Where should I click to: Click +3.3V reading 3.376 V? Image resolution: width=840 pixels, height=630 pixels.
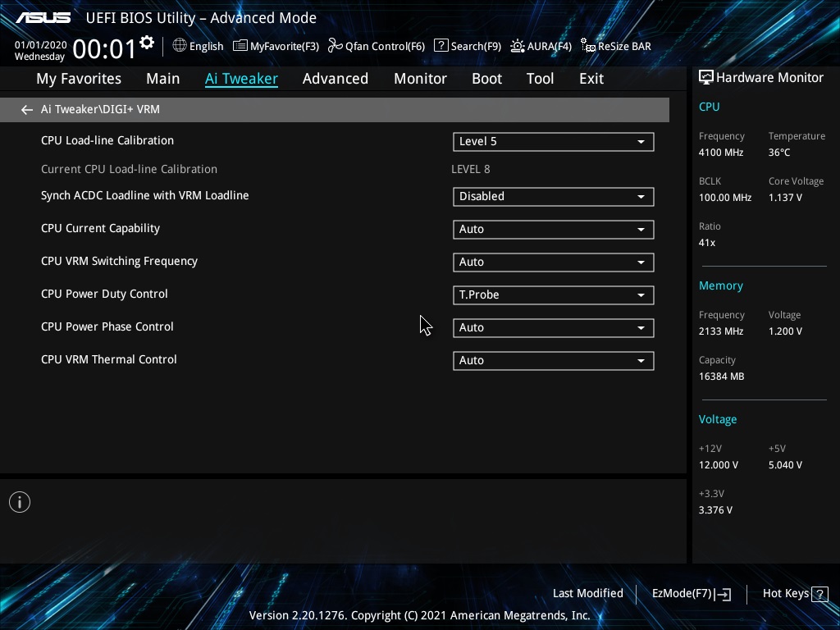(x=715, y=510)
